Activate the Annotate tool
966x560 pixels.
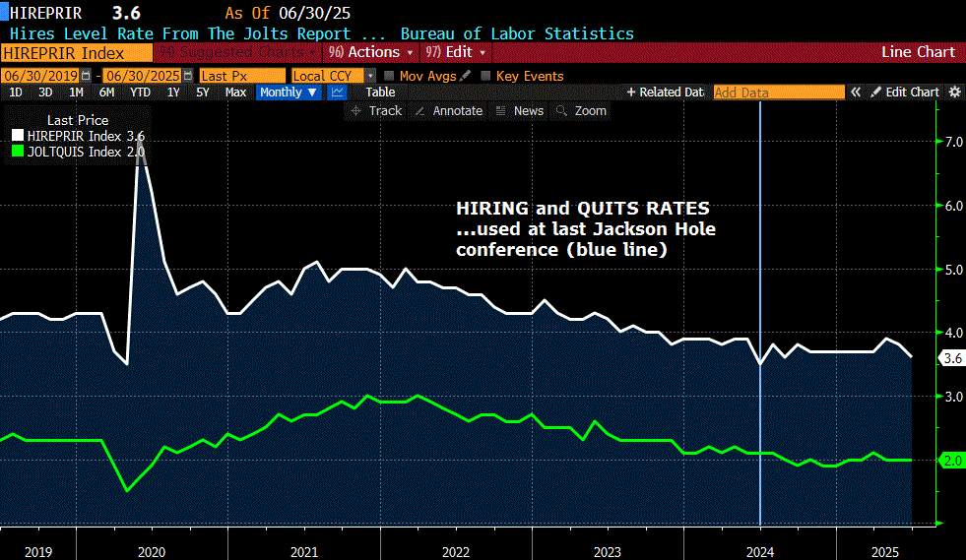point(450,111)
